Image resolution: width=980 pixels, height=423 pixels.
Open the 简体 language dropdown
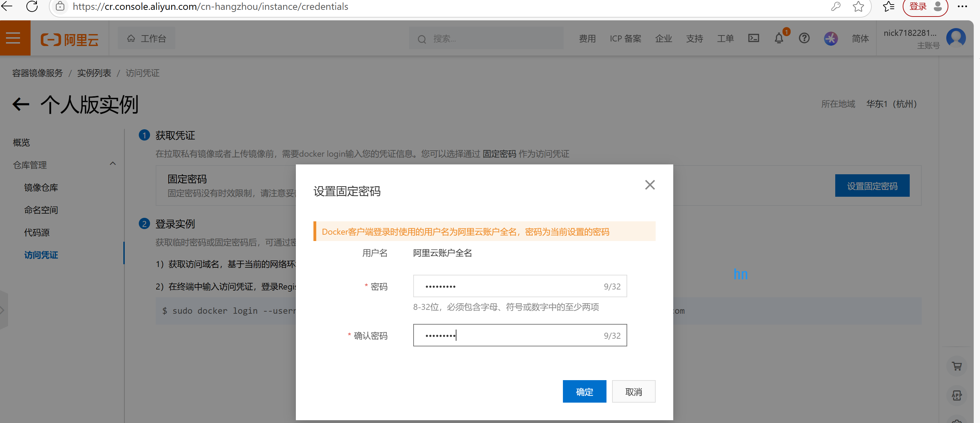(860, 38)
